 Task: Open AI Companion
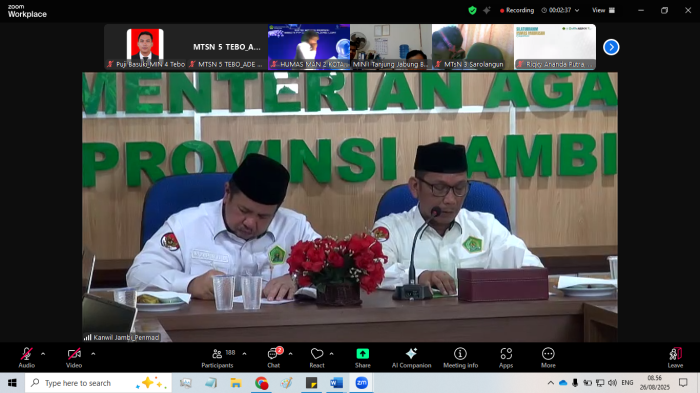[x=411, y=358]
